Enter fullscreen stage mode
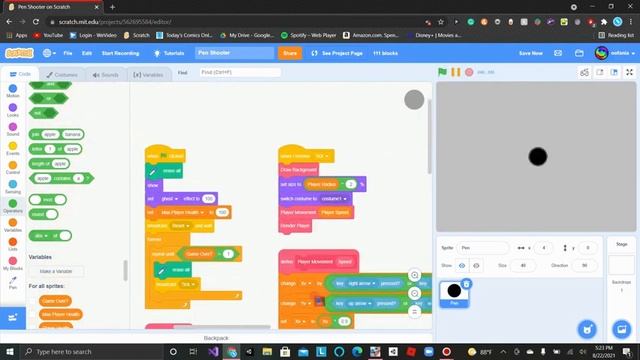The width and height of the screenshot is (640, 360). click(629, 72)
